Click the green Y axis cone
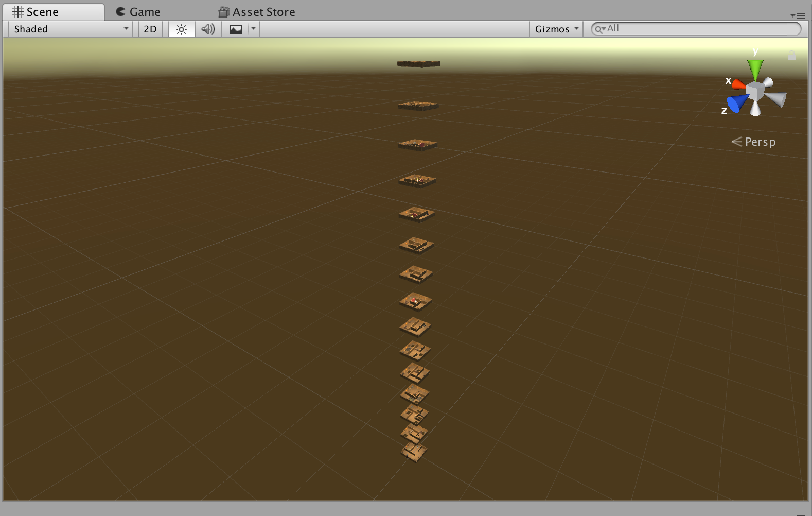 click(x=755, y=68)
